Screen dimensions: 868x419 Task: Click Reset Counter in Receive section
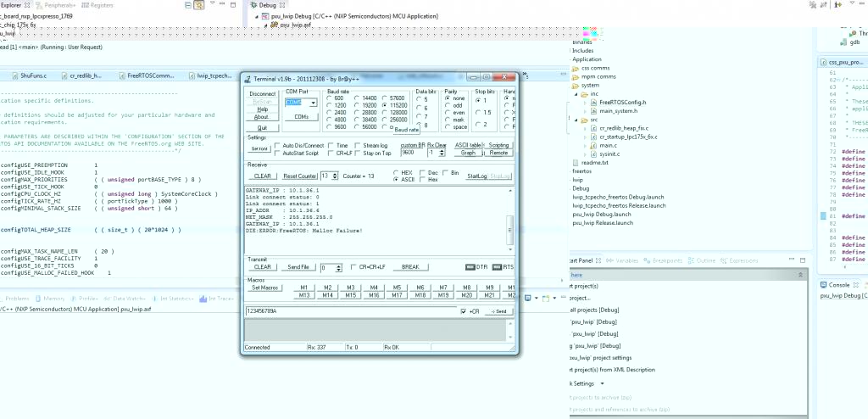tap(299, 176)
